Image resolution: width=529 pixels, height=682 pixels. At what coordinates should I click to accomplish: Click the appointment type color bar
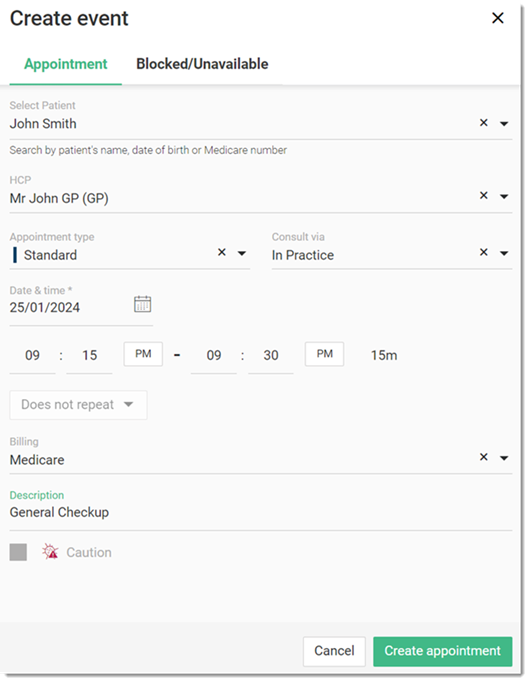15,255
